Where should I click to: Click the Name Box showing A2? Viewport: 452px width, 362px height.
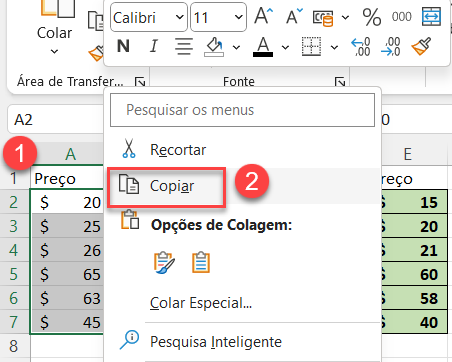[55, 119]
